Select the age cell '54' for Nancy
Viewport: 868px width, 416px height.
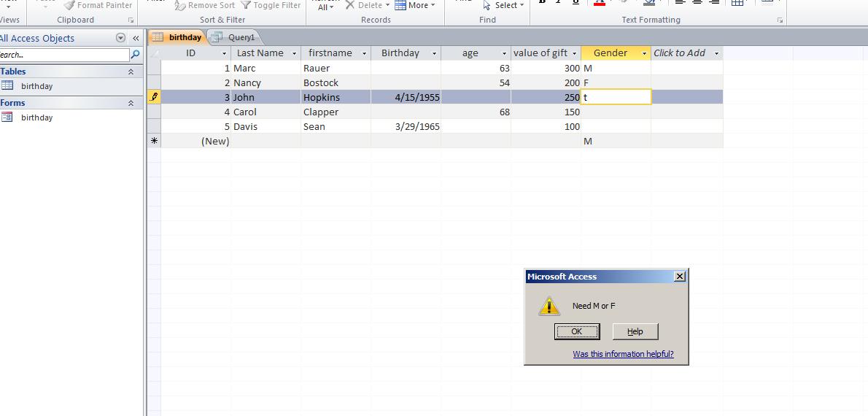click(x=476, y=82)
